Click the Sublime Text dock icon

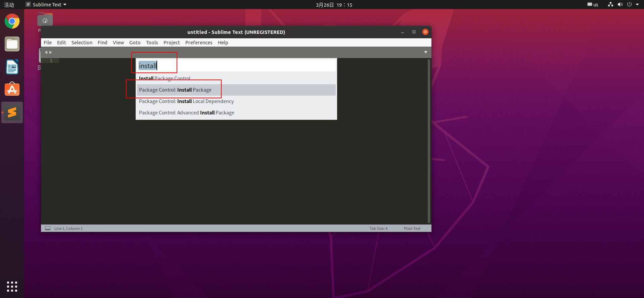[12, 112]
